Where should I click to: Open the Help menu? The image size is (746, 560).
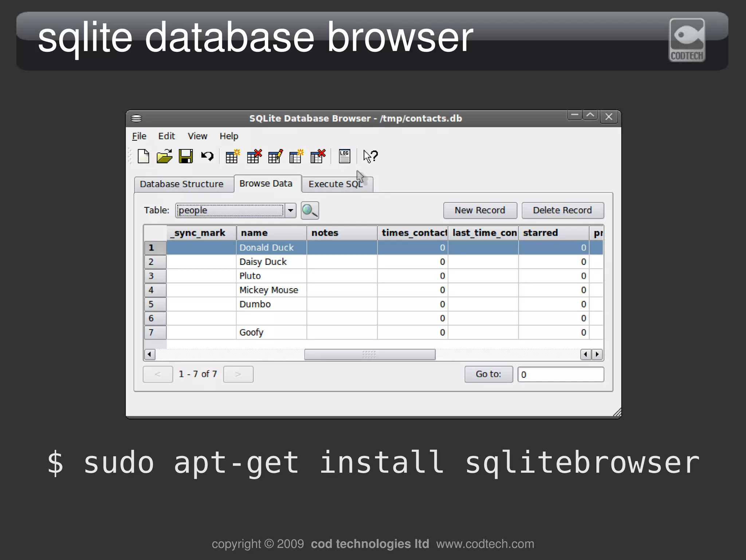pos(229,136)
